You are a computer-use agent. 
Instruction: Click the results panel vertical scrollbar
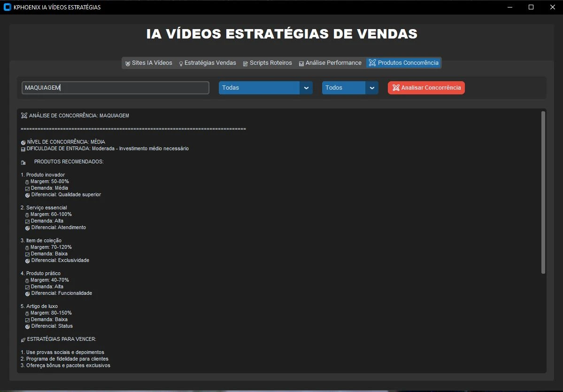(x=543, y=192)
